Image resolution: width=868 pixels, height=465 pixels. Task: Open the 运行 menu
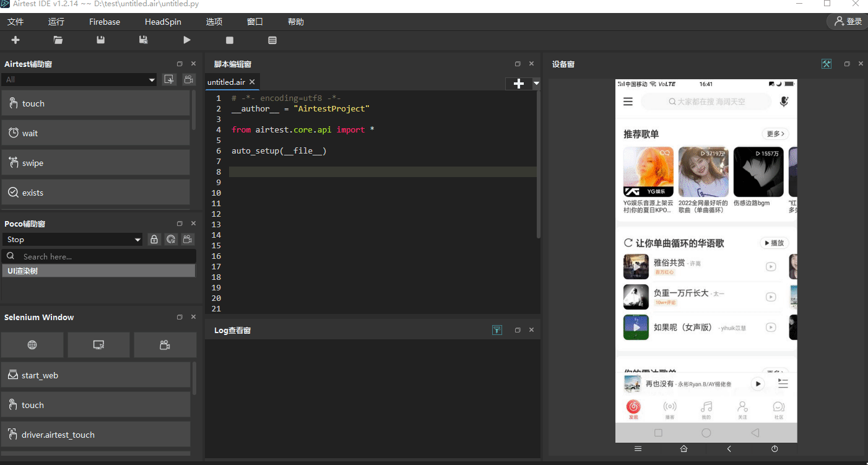[56, 22]
